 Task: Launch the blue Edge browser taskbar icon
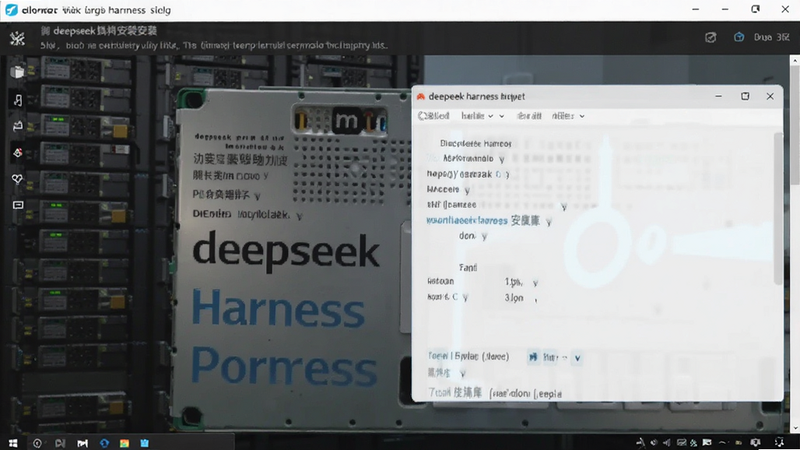[104, 443]
